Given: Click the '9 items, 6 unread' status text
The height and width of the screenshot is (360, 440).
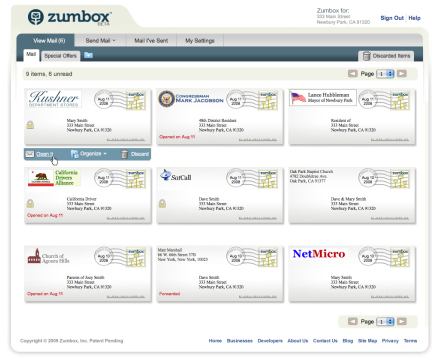Looking at the screenshot, I should click(x=49, y=74).
